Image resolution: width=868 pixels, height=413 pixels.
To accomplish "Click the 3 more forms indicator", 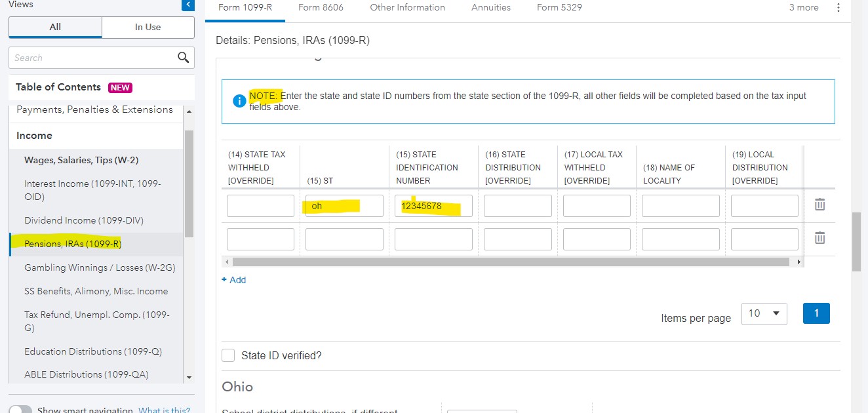I will (x=804, y=7).
